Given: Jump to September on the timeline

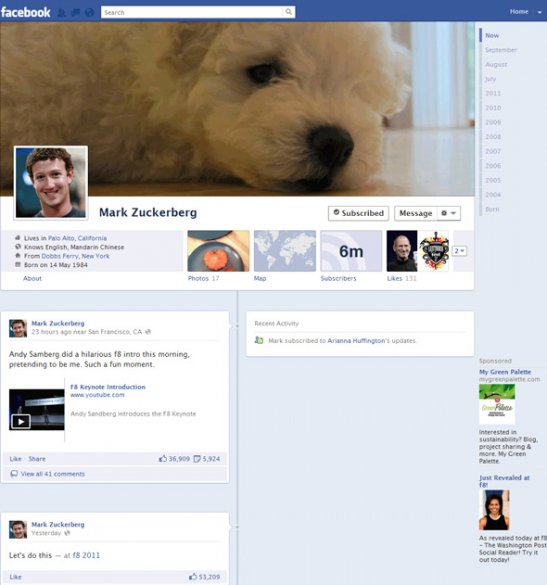Looking at the screenshot, I should (501, 50).
